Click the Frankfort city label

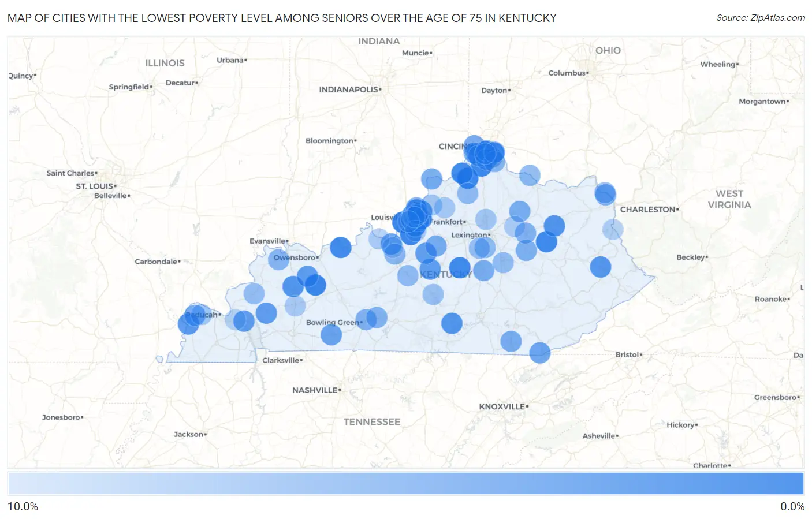pyautogui.click(x=447, y=222)
